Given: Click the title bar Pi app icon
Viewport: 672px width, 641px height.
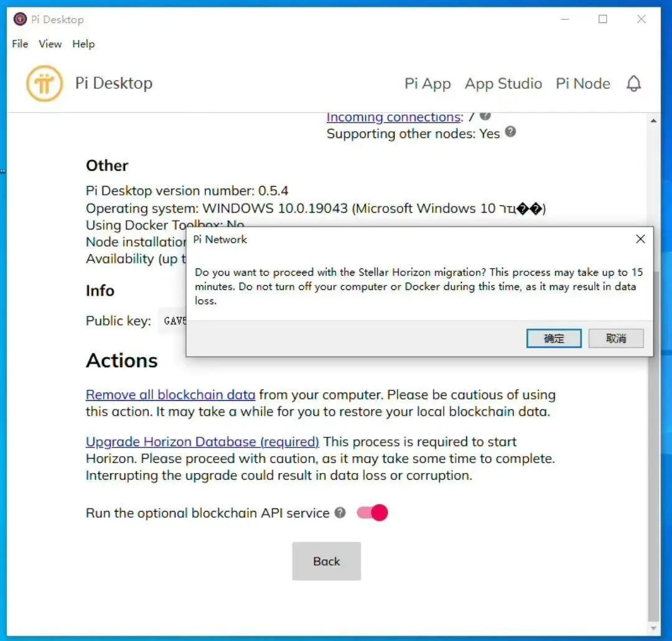Looking at the screenshot, I should pyautogui.click(x=20, y=19).
